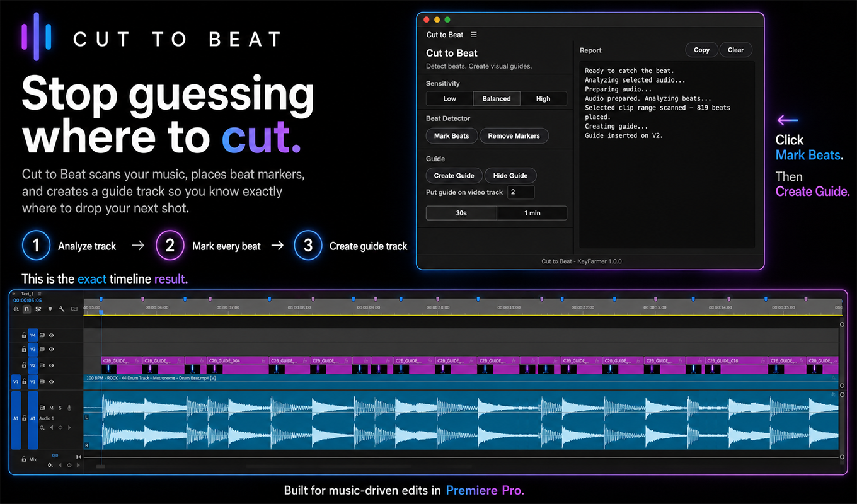
Task: Click the voice-over record microphone icon
Action: click(x=69, y=408)
